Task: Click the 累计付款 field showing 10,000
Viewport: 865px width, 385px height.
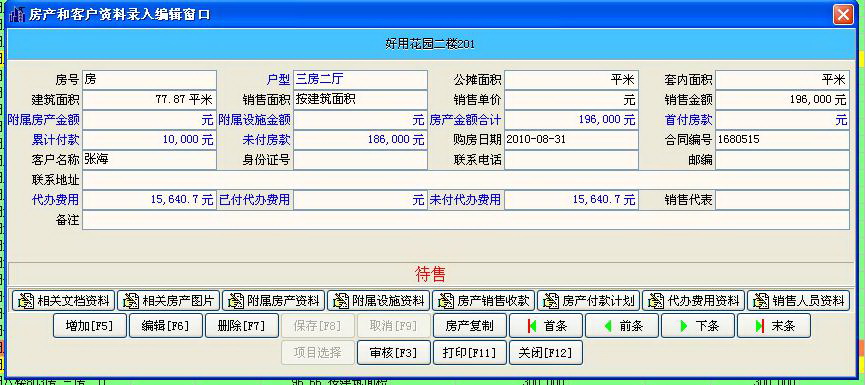Action: [149, 140]
